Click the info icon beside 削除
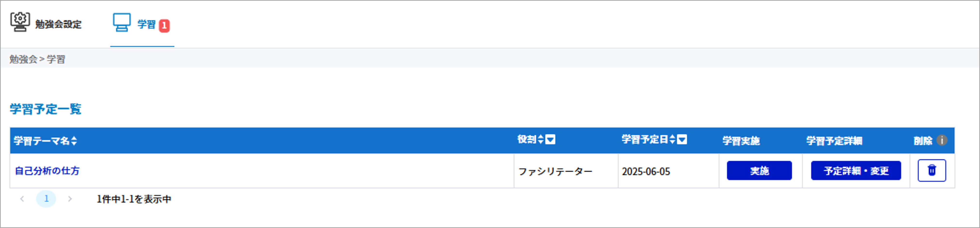 [x=942, y=140]
